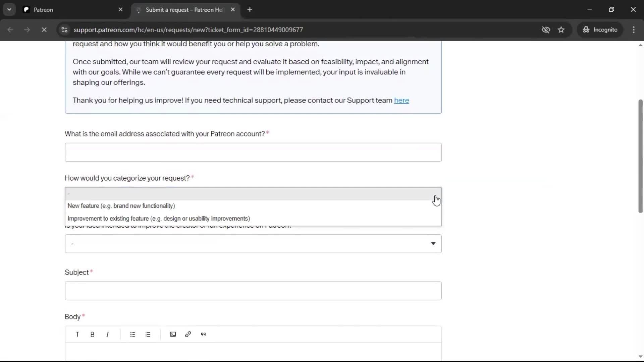Image resolution: width=644 pixels, height=362 pixels.
Task: Go forward in browser history
Action: point(27,30)
